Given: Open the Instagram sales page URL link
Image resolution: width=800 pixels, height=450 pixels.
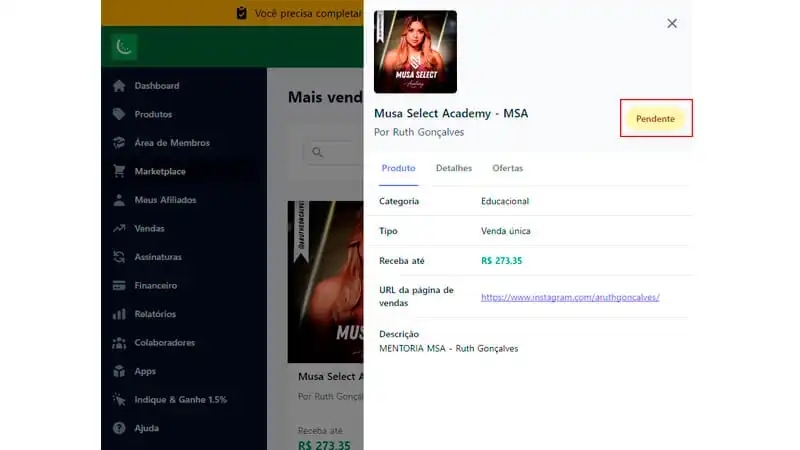Looking at the screenshot, I should (x=570, y=297).
